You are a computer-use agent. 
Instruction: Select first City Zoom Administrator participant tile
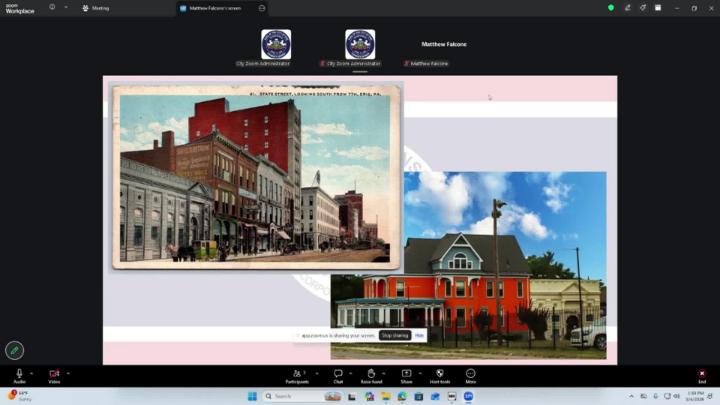[x=276, y=48]
